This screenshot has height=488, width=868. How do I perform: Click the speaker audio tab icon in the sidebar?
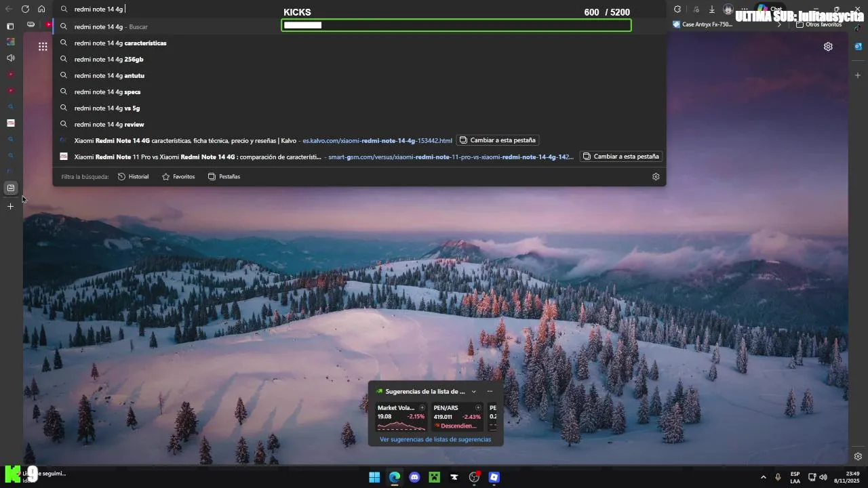point(10,58)
